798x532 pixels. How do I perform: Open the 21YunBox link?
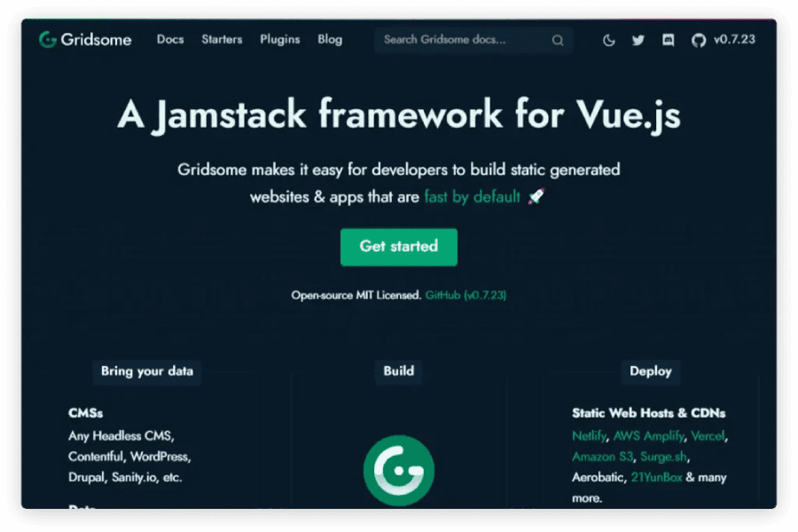coord(656,478)
